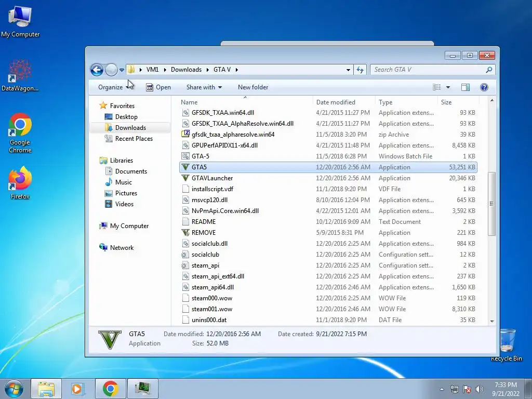Image resolution: width=532 pixels, height=399 pixels.
Task: Create a New folder
Action: [253, 87]
